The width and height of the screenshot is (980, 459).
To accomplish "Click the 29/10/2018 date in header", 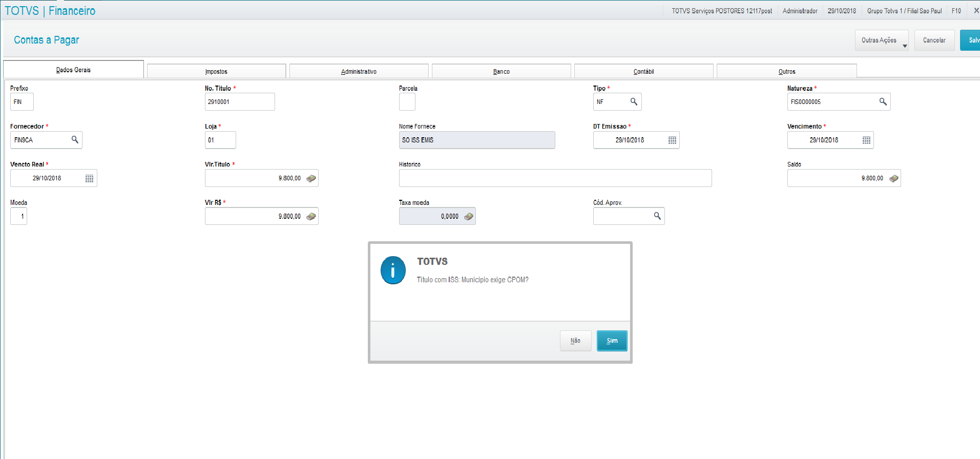I will [842, 11].
